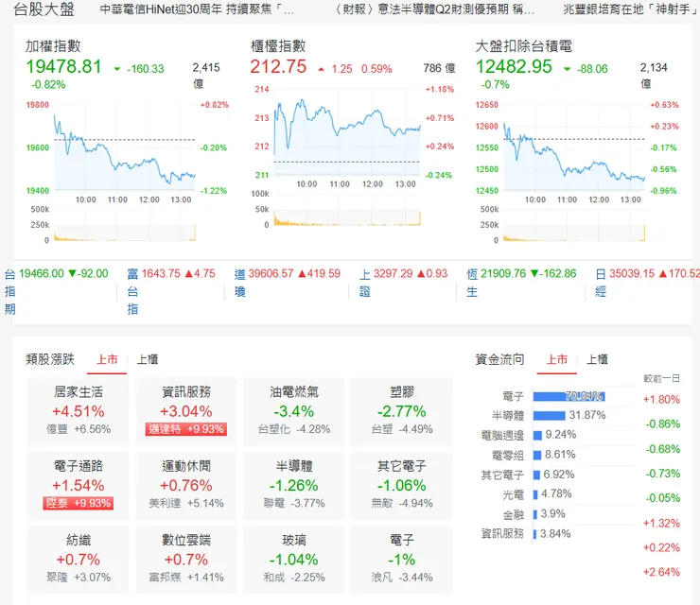
Task: Click the 19478.81 index value
Action: [x=63, y=67]
